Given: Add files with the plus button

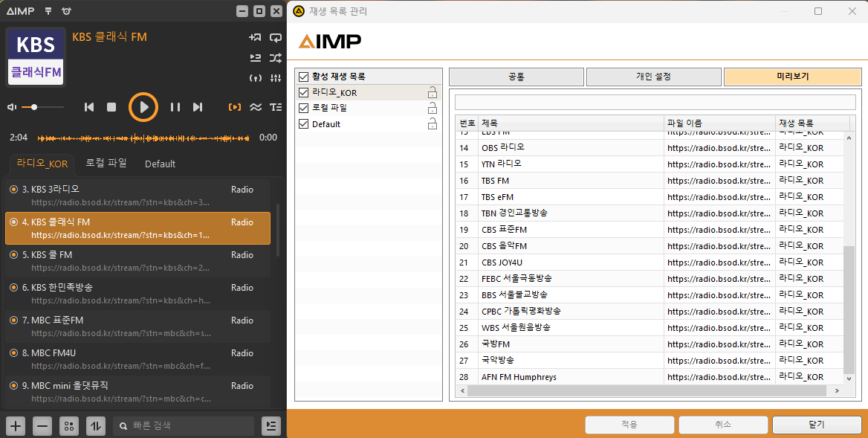Looking at the screenshot, I should tap(16, 426).
